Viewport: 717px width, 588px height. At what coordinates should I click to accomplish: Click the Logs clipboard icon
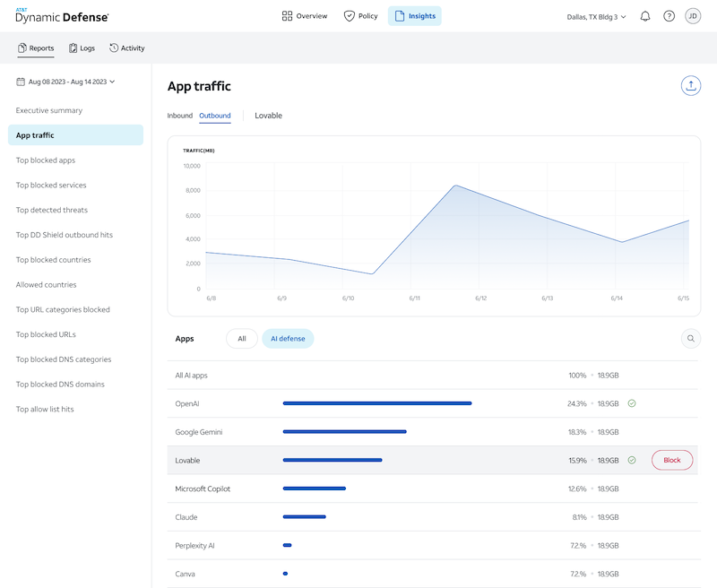tap(73, 48)
